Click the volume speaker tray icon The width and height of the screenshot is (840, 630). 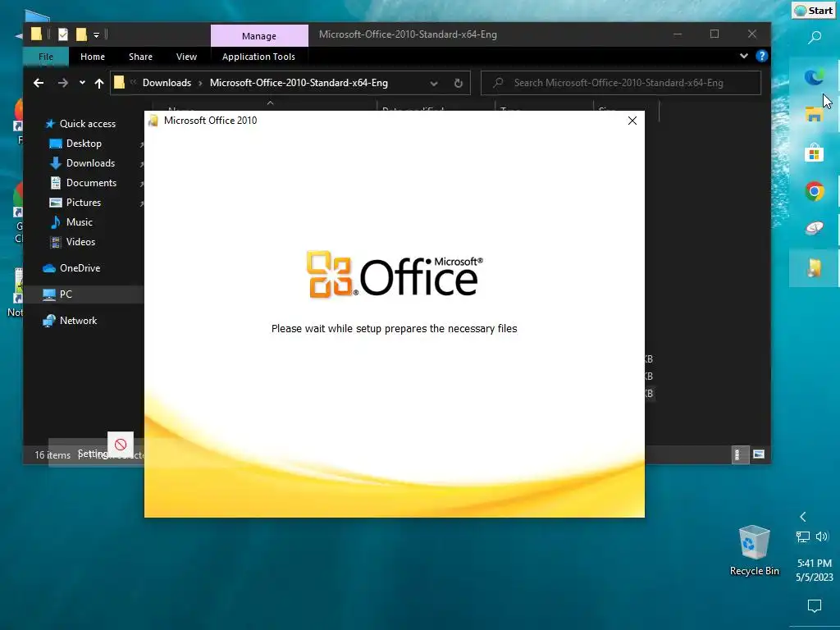click(822, 536)
